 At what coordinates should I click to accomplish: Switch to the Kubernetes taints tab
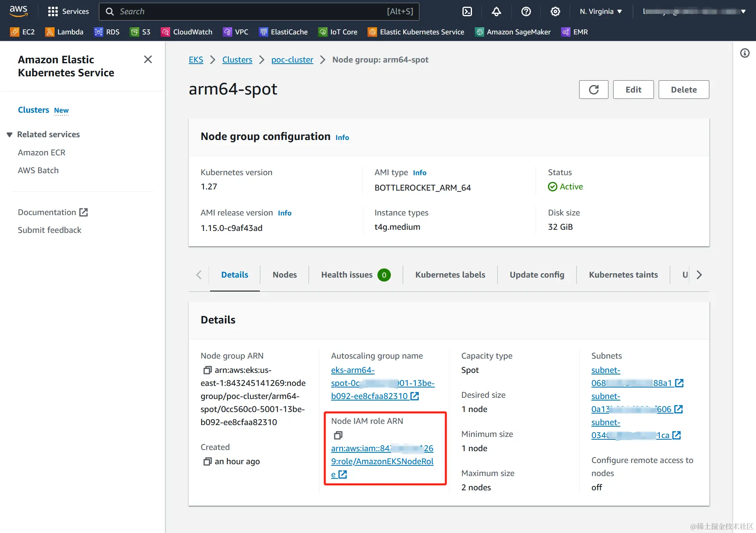(623, 275)
